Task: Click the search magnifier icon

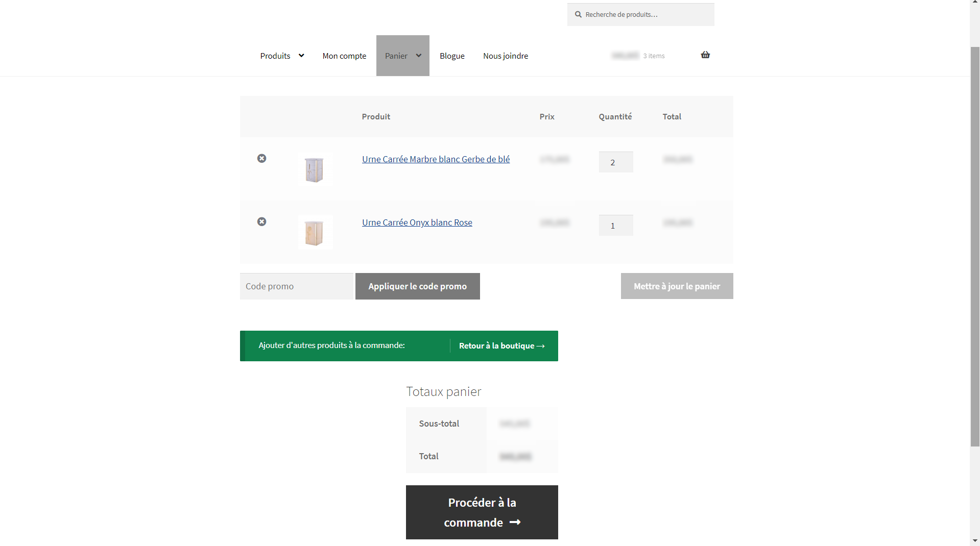Action: point(578,15)
